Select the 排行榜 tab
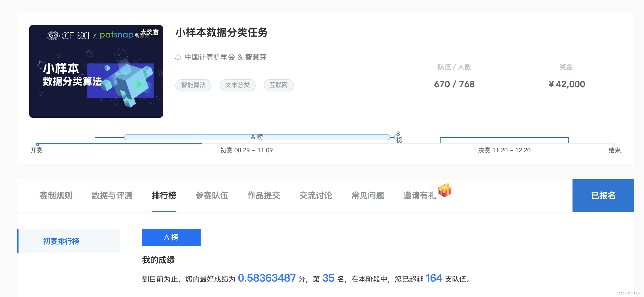The image size is (644, 297). pos(164,196)
